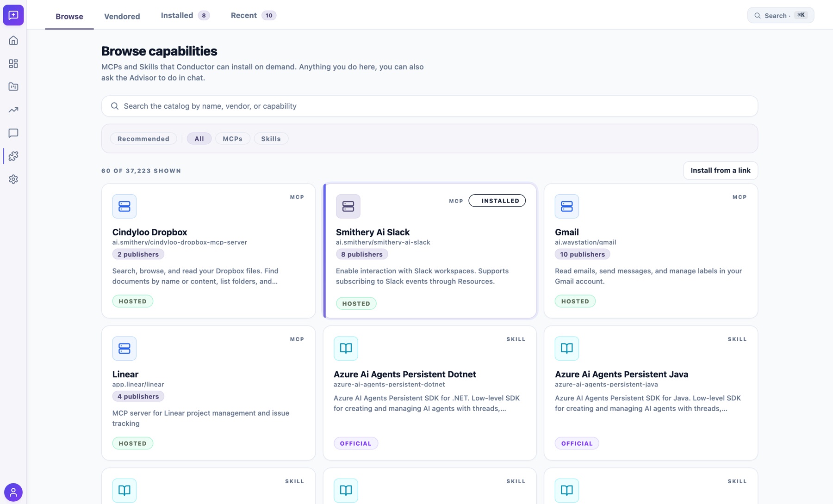The width and height of the screenshot is (833, 504).
Task: Open Azure Ai Agents Persistent Dotnet title
Action: [x=405, y=374]
